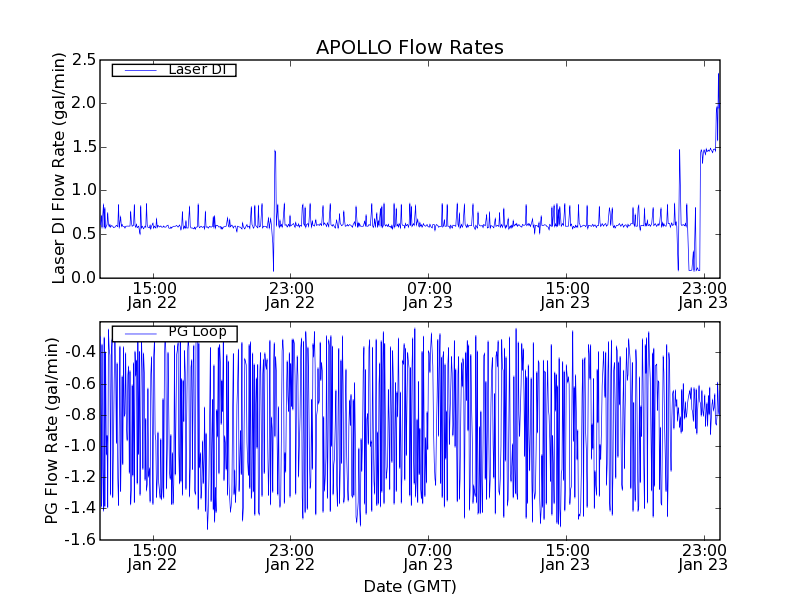This screenshot has width=800, height=600.
Task: Click the -0.4 tick on the PG axis
Action: click(x=78, y=352)
